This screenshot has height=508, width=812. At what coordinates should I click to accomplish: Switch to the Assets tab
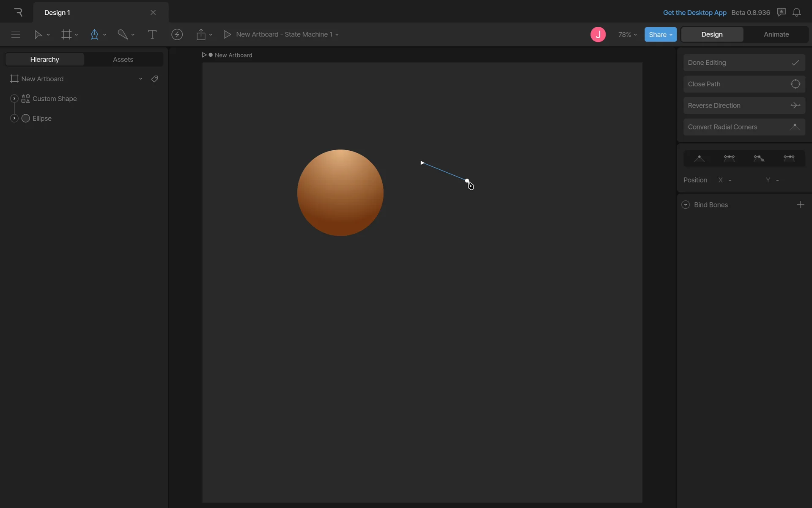click(x=123, y=59)
